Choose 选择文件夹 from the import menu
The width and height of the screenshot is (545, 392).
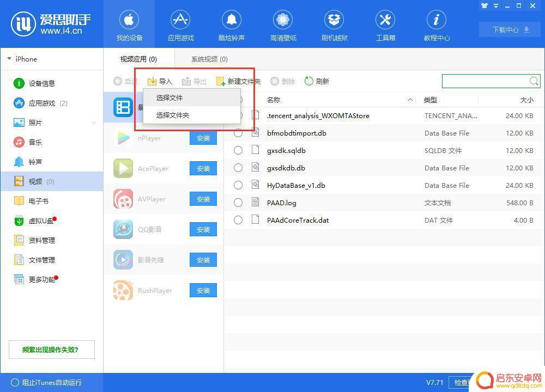click(192, 115)
